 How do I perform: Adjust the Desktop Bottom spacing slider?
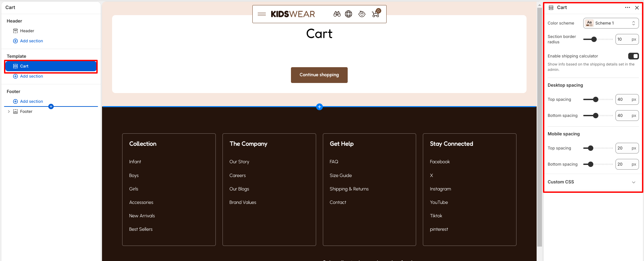point(598,116)
